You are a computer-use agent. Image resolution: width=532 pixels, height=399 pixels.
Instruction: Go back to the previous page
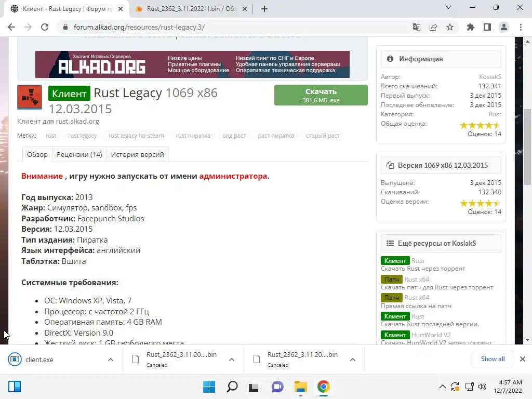[11, 27]
